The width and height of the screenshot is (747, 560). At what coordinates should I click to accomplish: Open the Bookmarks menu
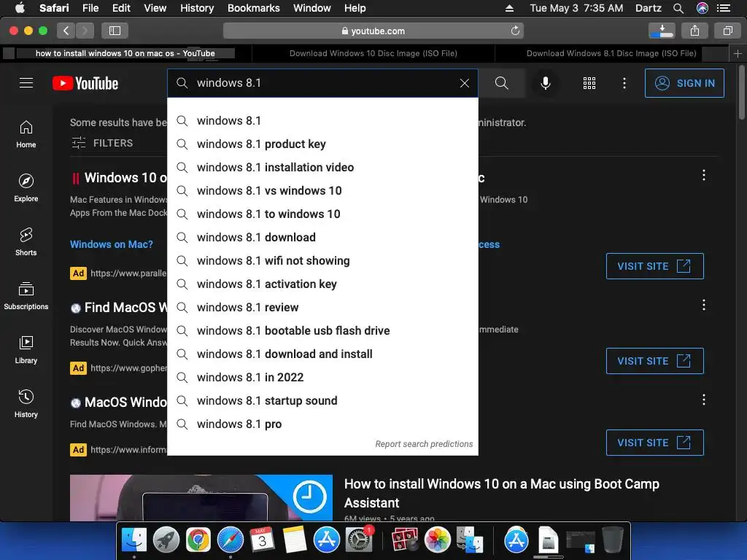click(253, 8)
